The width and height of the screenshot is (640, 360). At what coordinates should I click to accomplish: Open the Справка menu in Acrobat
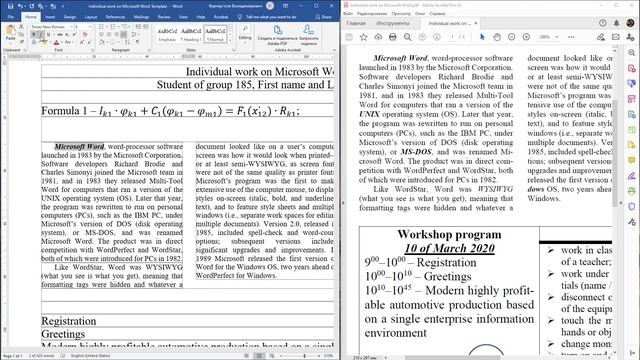pos(437,13)
